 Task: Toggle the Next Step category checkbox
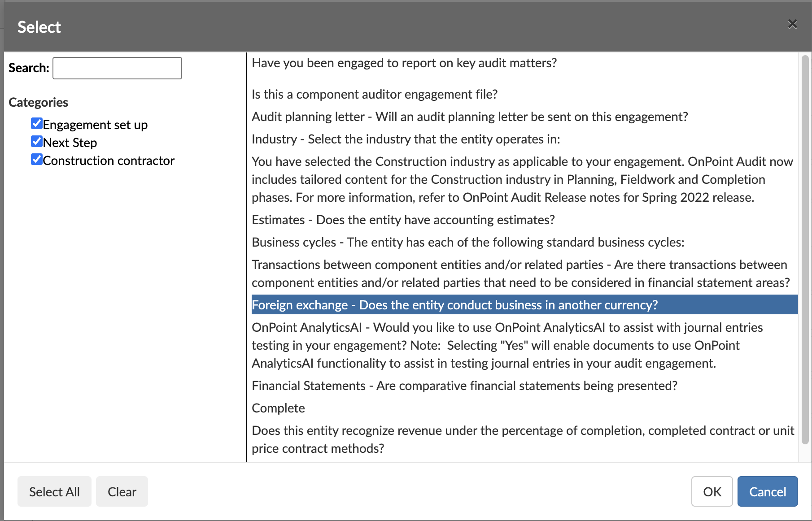point(37,141)
